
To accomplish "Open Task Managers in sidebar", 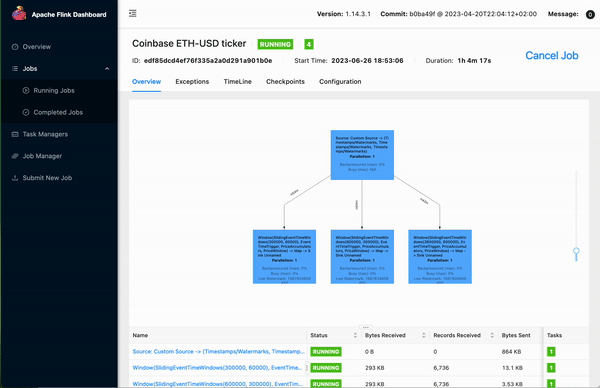I will 45,134.
